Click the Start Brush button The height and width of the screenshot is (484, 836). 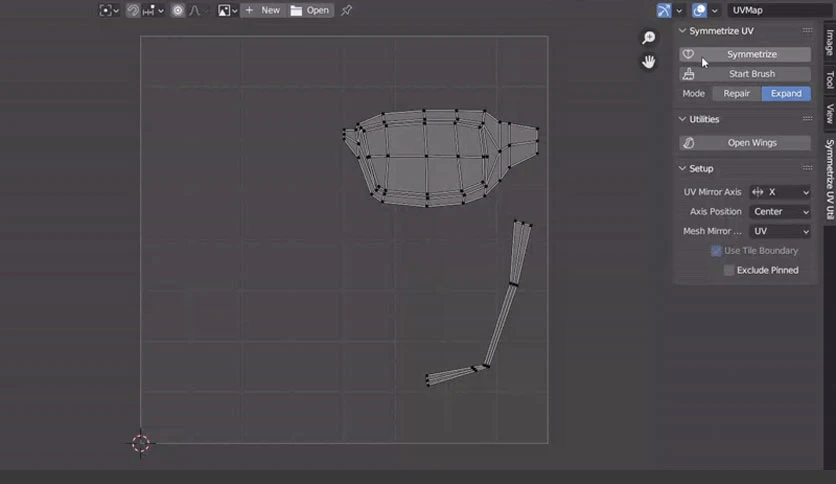coord(745,74)
